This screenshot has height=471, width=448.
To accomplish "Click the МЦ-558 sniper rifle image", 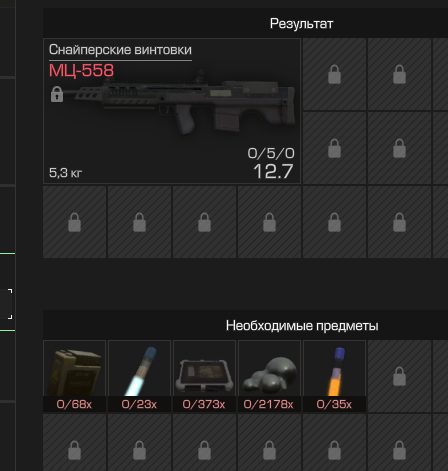I will coord(182,102).
